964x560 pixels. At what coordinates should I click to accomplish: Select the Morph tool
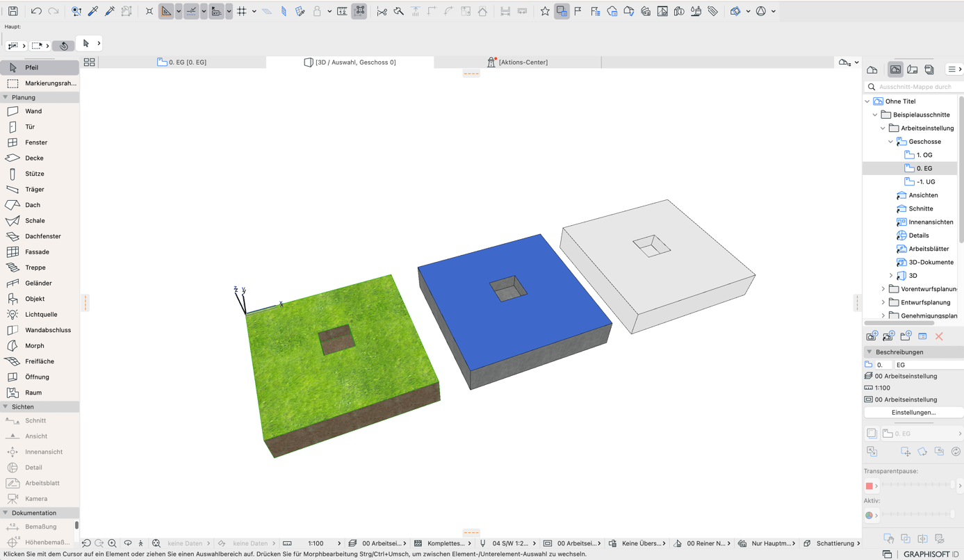[x=40, y=346]
